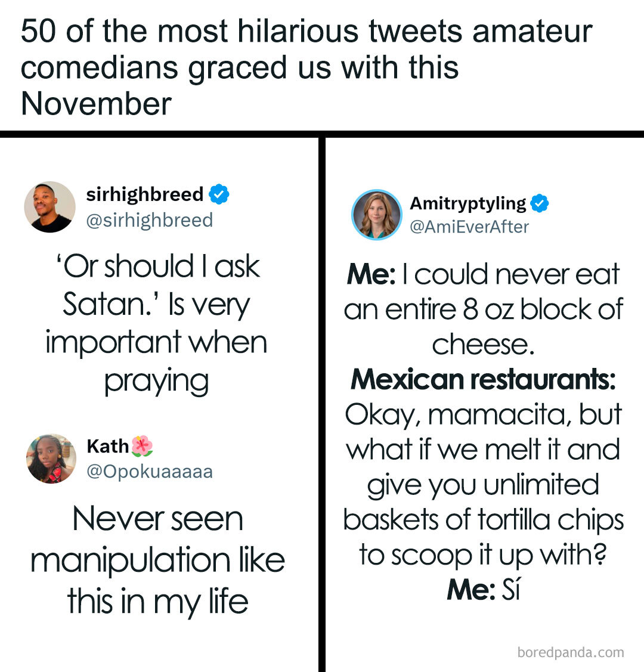Click the horizontal black line under the headline
Image resolution: width=644 pixels, height=672 pixels.
(x=322, y=134)
